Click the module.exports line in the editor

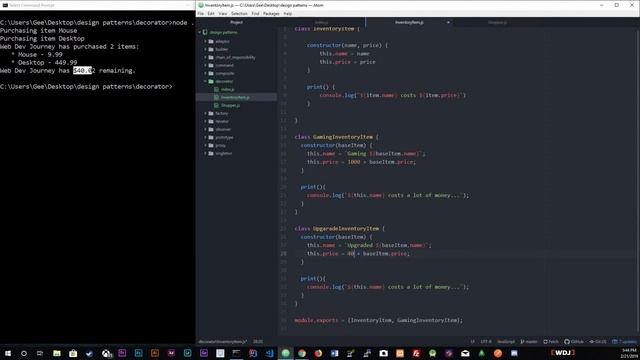[378, 320]
